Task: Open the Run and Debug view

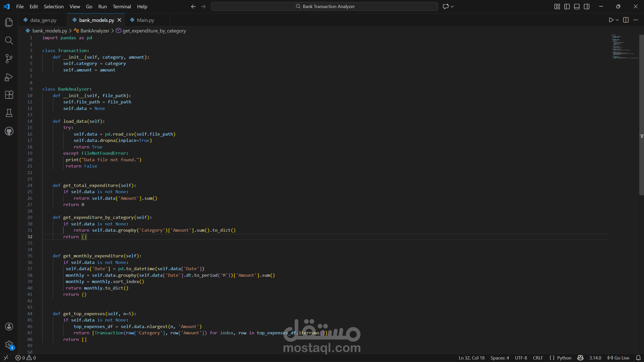Action: point(9,77)
